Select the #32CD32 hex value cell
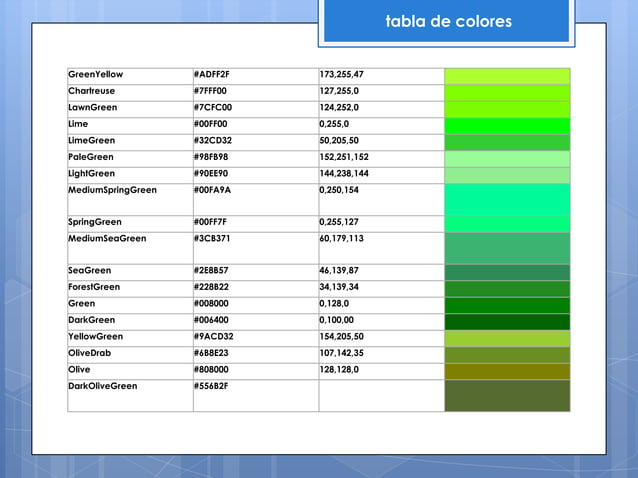 255,141
